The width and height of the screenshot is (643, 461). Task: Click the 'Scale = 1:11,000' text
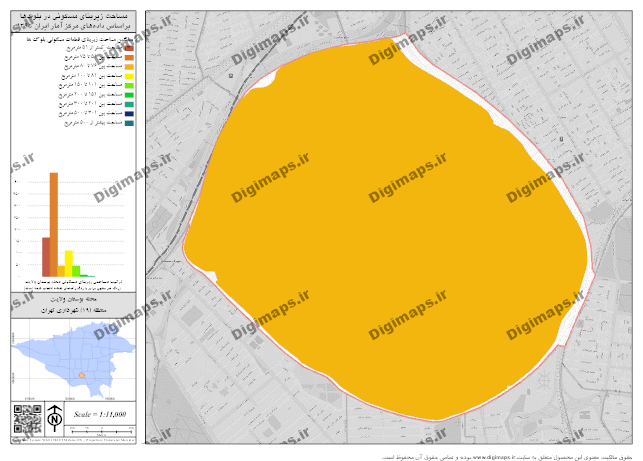(x=100, y=414)
